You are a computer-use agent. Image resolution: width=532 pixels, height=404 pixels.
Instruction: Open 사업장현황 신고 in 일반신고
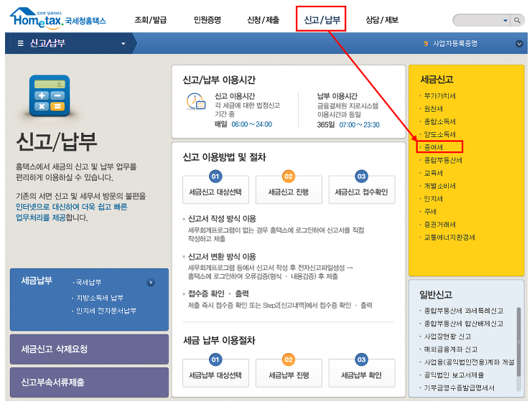click(447, 337)
